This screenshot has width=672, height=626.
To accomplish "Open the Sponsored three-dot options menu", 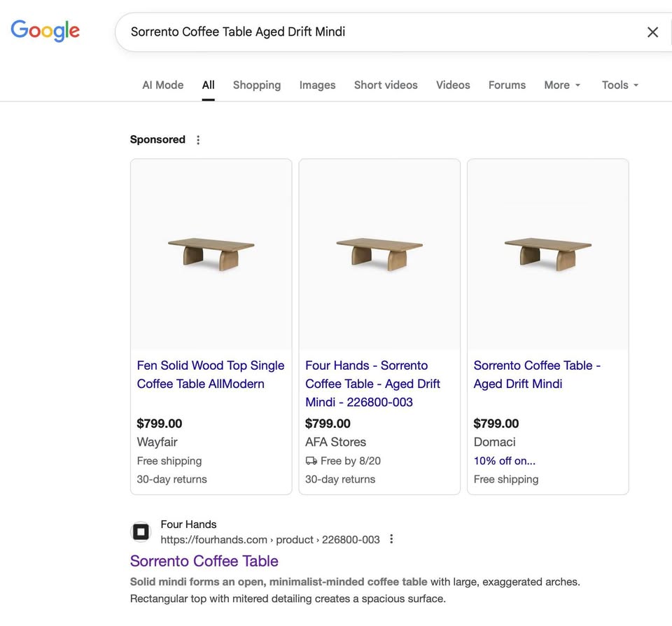I will (198, 140).
